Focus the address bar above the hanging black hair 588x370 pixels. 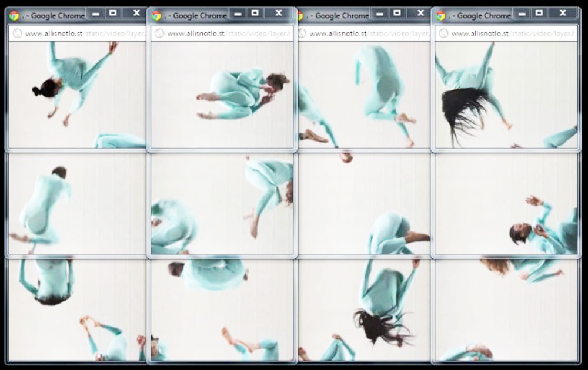(506, 33)
